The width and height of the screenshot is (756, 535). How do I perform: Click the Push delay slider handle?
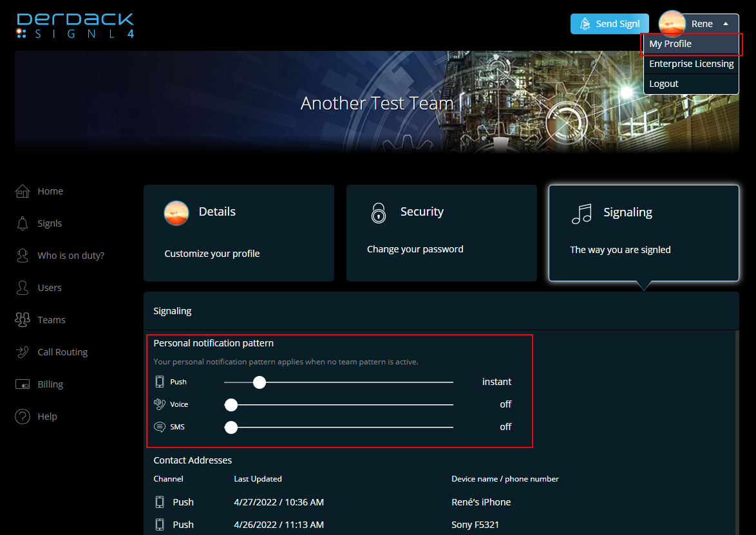[x=260, y=382]
